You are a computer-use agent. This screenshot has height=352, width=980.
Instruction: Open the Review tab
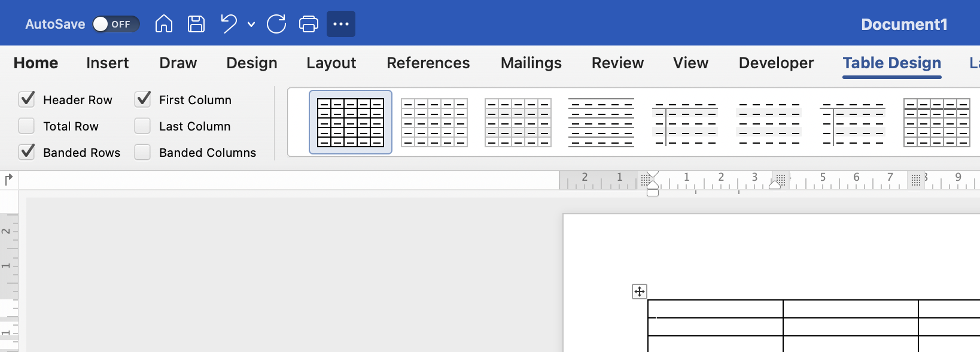pos(617,63)
